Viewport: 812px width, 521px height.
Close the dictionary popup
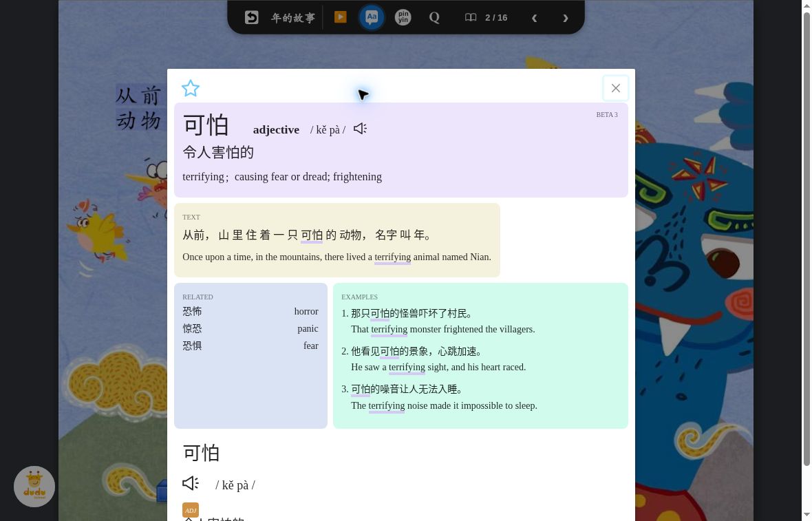(615, 88)
